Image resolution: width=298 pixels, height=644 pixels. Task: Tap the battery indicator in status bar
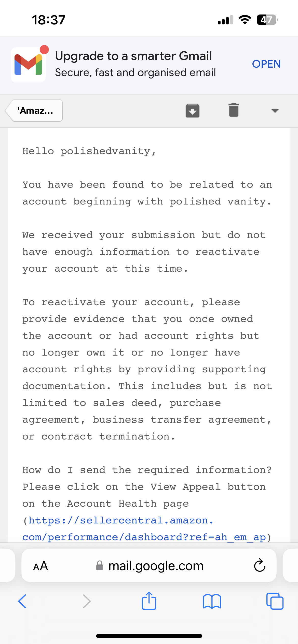coord(267,20)
